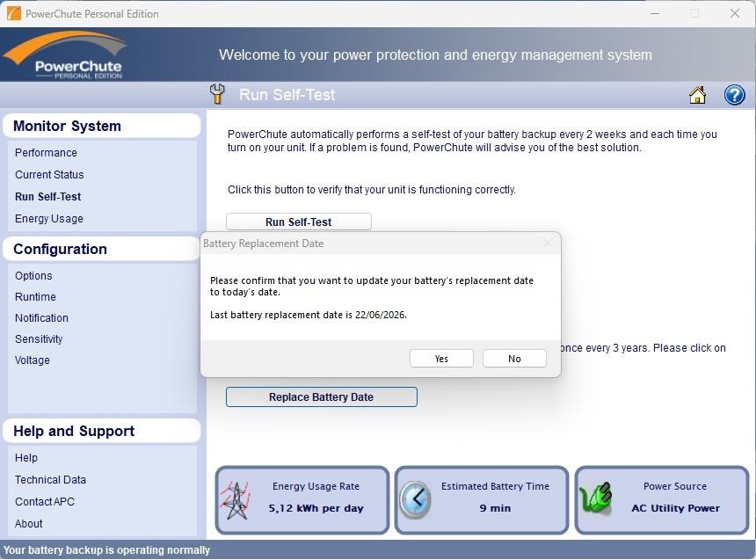Close the Battery Replacement Date dialog
The width and height of the screenshot is (756, 560).
548,243
